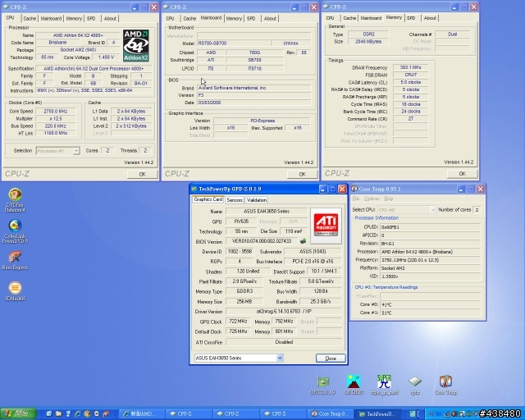Click Core #1 temperature reading 51°C
Viewport: 525px width, 420px height.
431,313
